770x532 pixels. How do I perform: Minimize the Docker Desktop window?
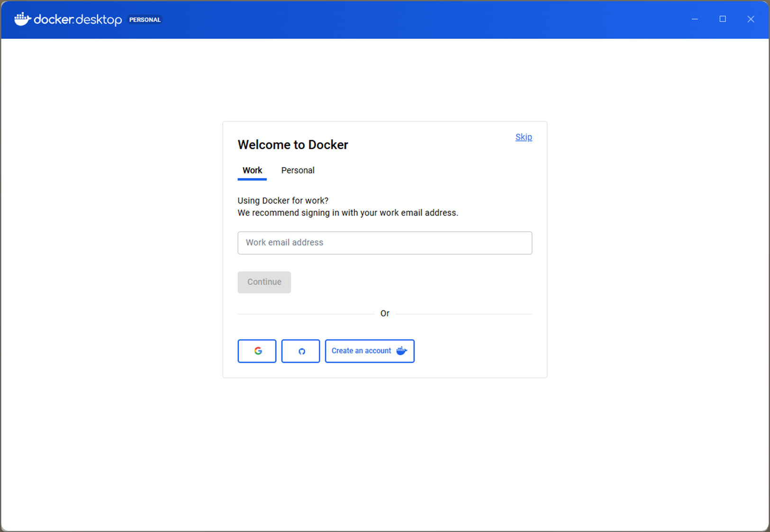click(695, 19)
